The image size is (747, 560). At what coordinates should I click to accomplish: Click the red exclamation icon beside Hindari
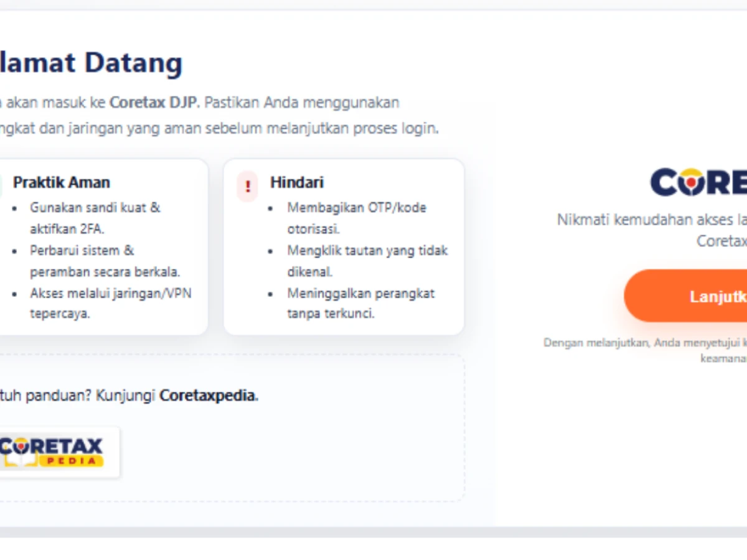[x=247, y=187]
